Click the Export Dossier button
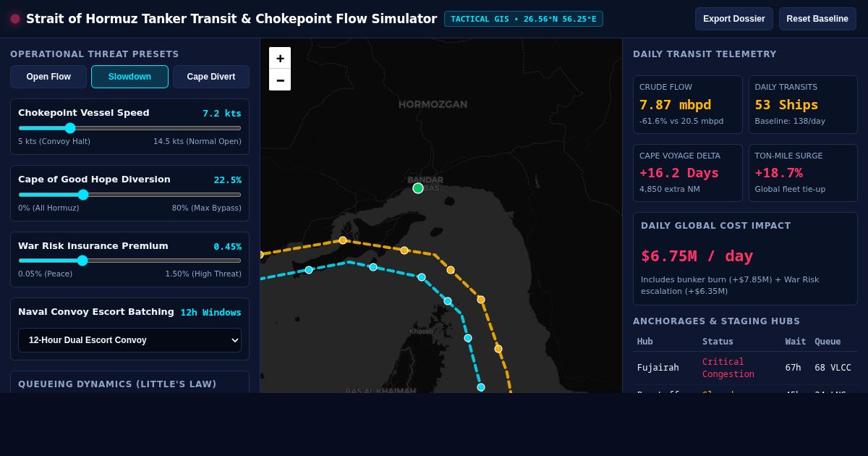Image resolution: width=868 pixels, height=456 pixels. point(734,19)
